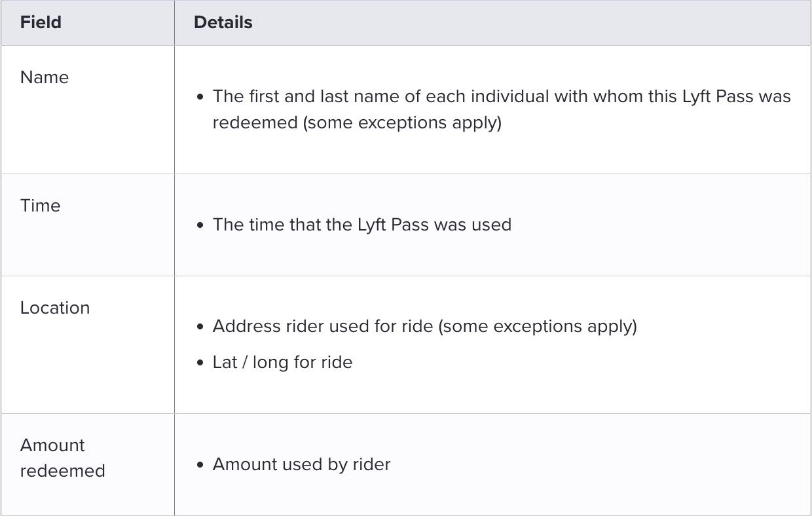Click "(some exceptions apply)" in the Location row
The height and width of the screenshot is (516, 812).
tap(538, 326)
